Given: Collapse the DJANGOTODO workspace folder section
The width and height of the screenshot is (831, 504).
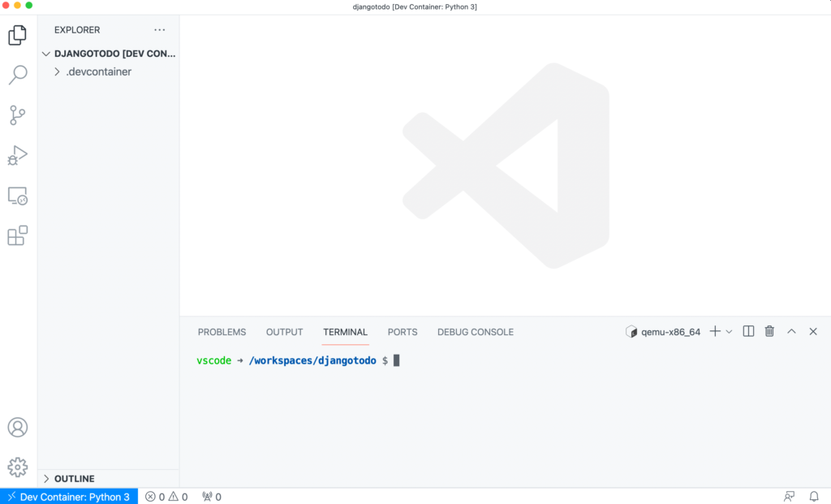Looking at the screenshot, I should (109, 54).
